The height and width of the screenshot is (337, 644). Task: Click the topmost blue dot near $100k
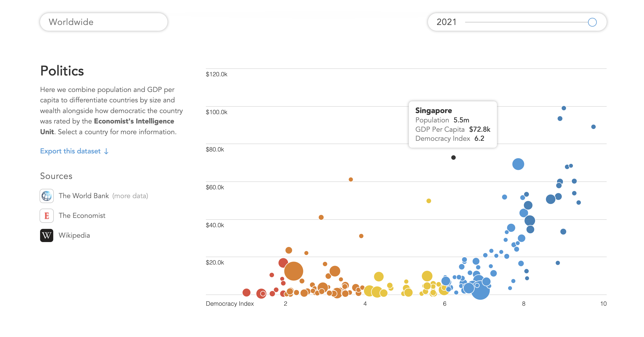pyautogui.click(x=564, y=108)
